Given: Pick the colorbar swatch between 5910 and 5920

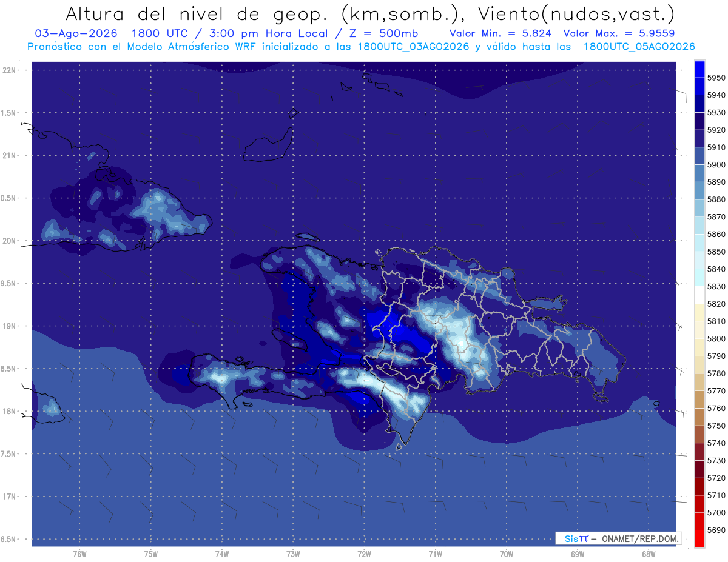Looking at the screenshot, I should (699, 139).
